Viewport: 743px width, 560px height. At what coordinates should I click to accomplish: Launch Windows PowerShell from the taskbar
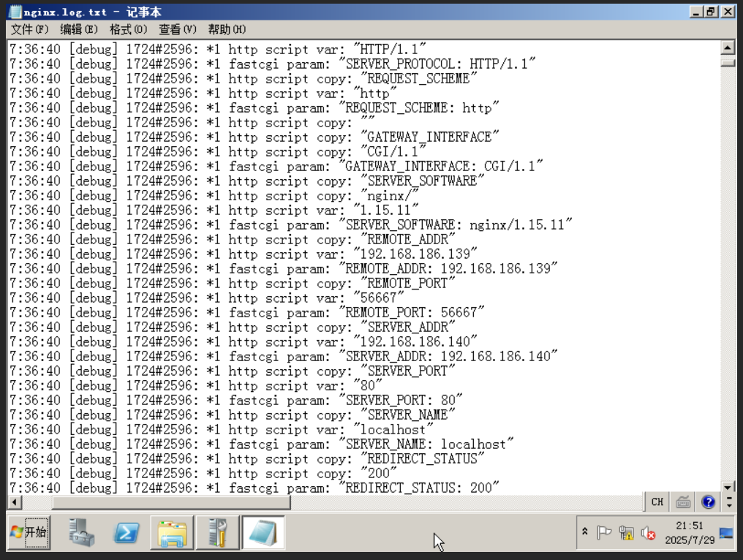[x=127, y=532]
